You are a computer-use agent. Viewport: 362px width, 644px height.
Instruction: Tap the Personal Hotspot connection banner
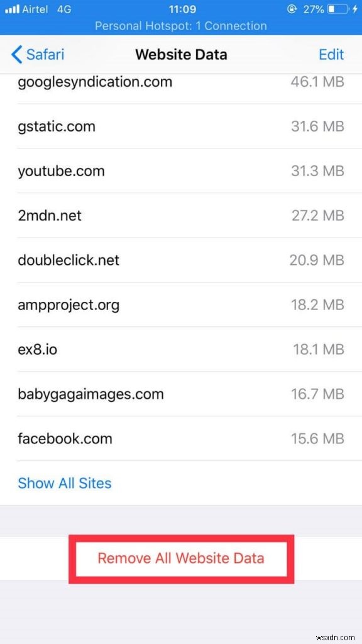click(x=181, y=26)
